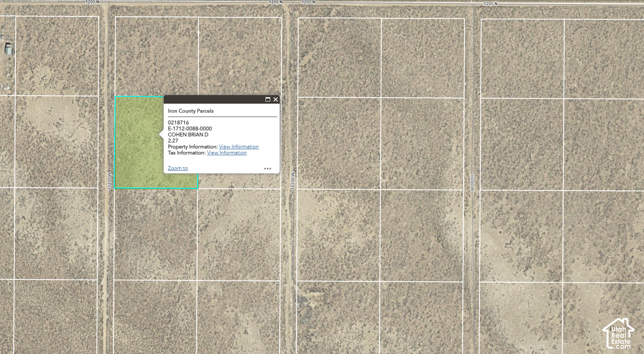Click the Iron County Parcels popup title
Image resolution: width=644 pixels, height=354 pixels.
coord(191,111)
